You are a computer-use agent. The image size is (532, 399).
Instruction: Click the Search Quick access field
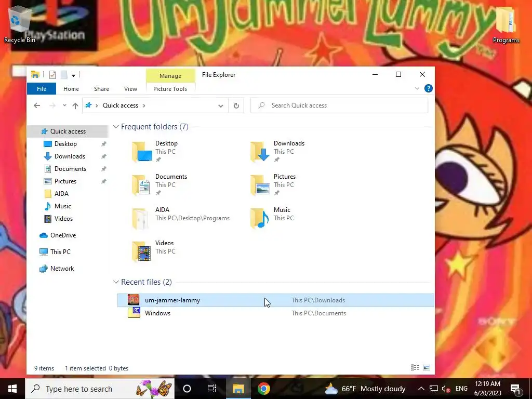339,105
